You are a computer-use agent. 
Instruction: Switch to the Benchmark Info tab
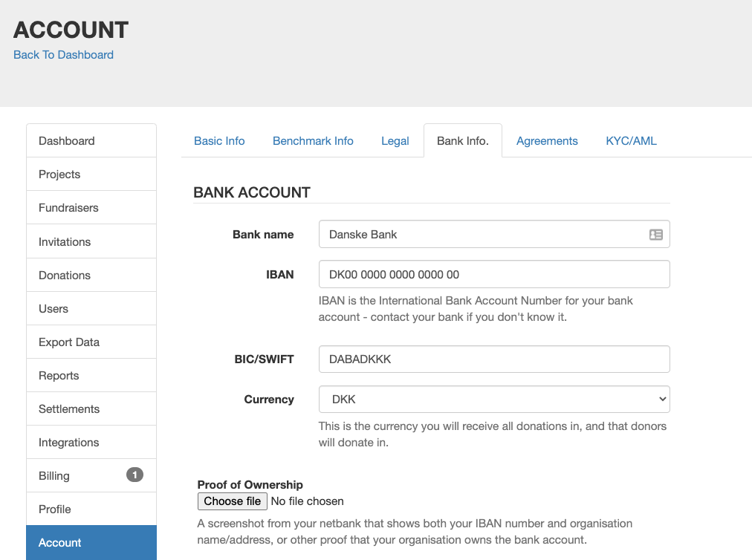click(313, 141)
